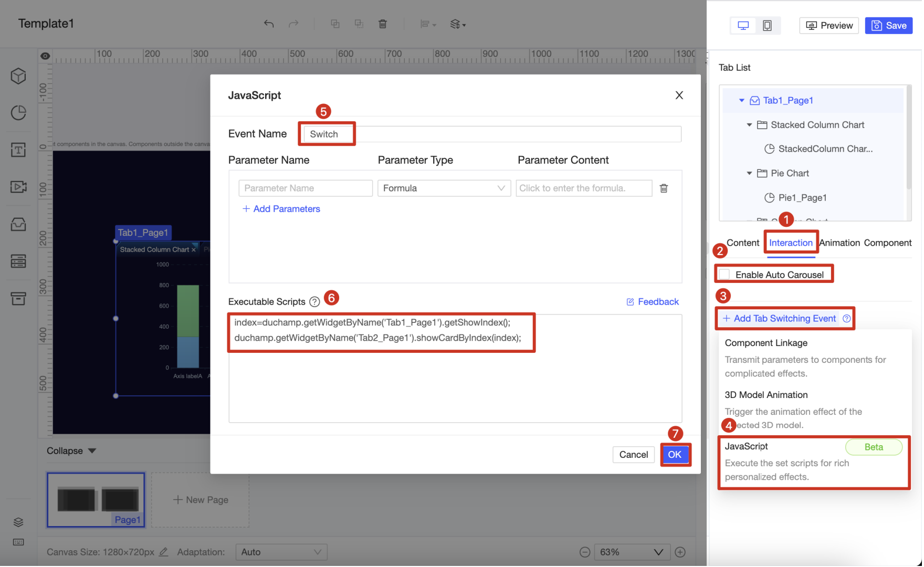
Task: Open the layers panel at sidebar bottom
Action: coord(18,521)
